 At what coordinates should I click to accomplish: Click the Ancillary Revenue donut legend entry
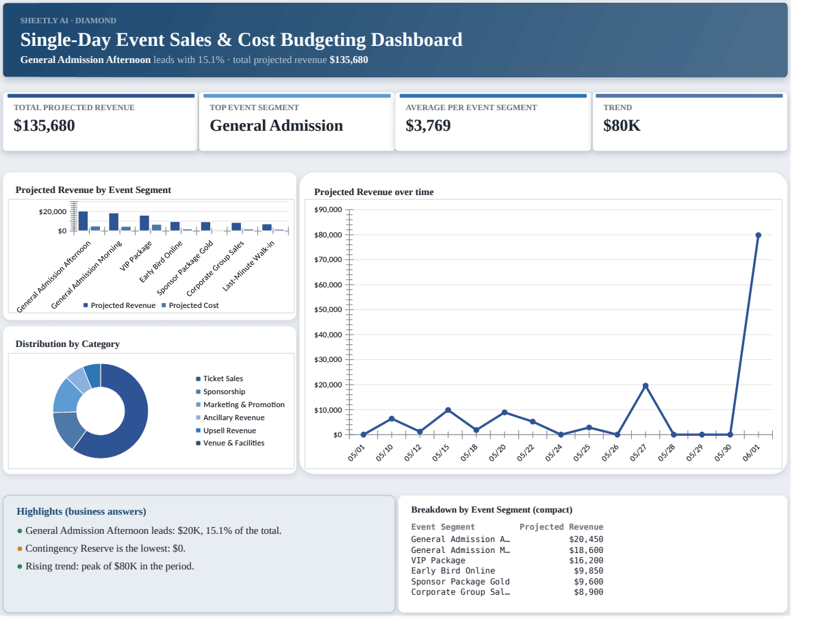pos(230,417)
